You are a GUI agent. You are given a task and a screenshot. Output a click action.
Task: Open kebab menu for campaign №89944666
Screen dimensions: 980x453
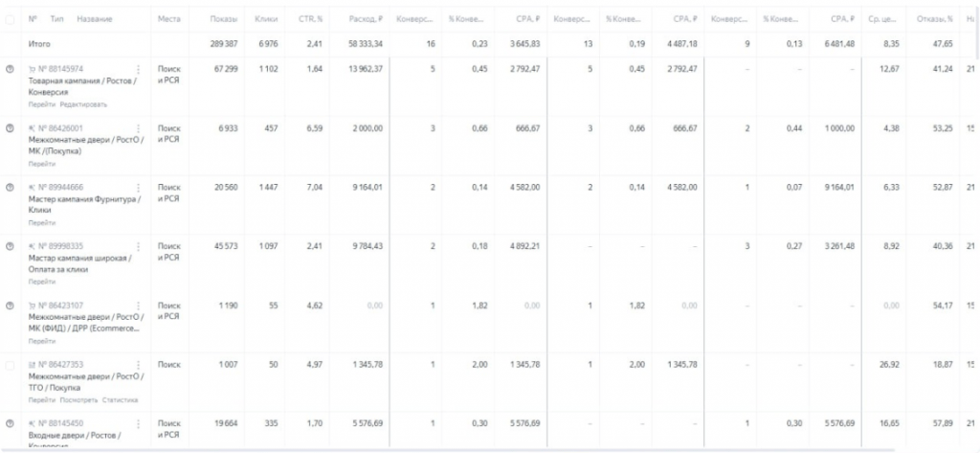coord(140,187)
